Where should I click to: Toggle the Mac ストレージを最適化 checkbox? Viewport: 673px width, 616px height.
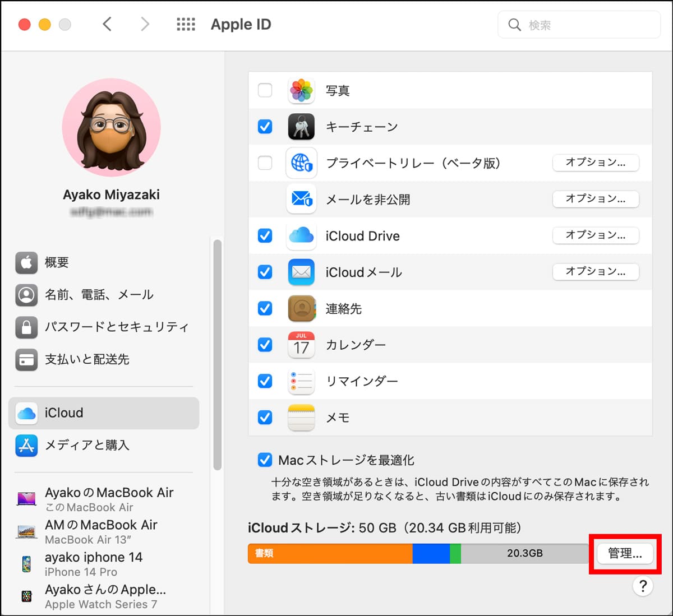click(265, 460)
